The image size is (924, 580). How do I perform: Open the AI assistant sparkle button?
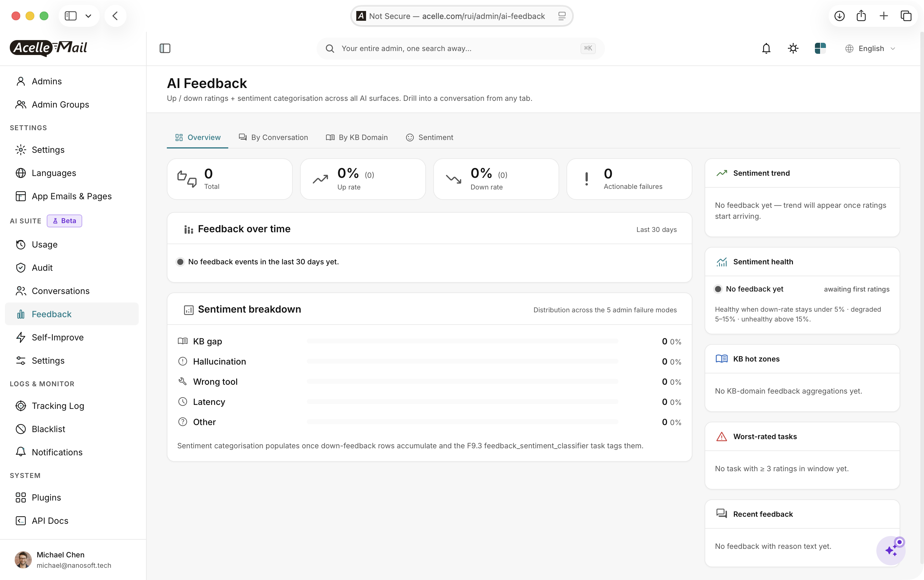pos(891,550)
